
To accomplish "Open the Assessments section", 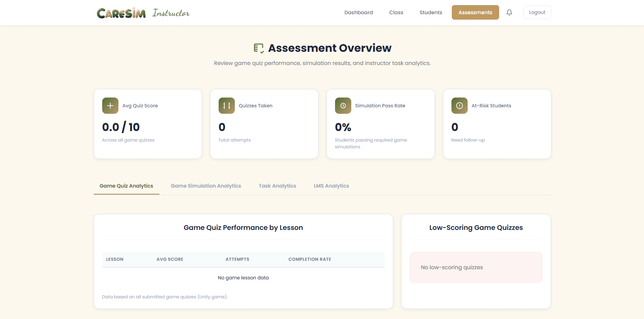I will 475,12.
